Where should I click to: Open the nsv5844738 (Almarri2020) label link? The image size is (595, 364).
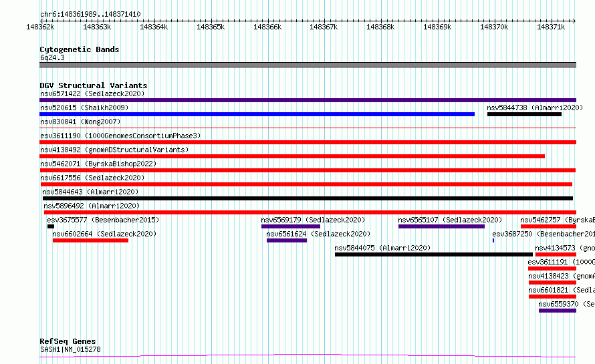click(535, 108)
